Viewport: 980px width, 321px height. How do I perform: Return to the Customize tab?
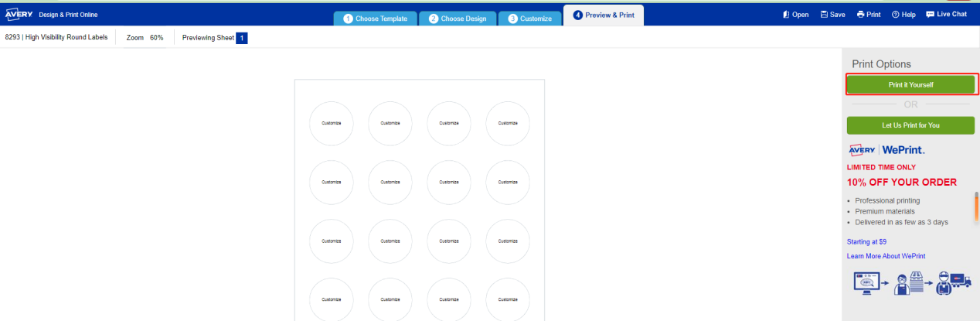coord(530,18)
